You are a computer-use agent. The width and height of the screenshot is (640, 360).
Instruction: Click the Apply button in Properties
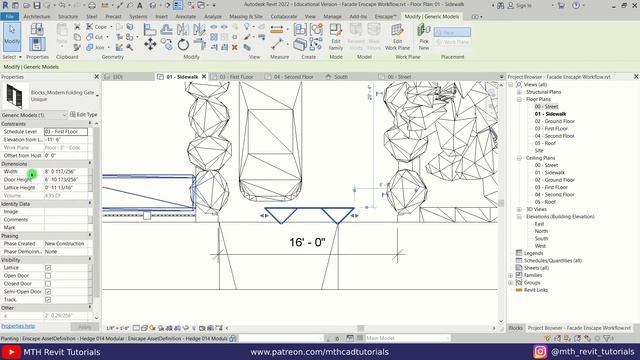[84, 327]
